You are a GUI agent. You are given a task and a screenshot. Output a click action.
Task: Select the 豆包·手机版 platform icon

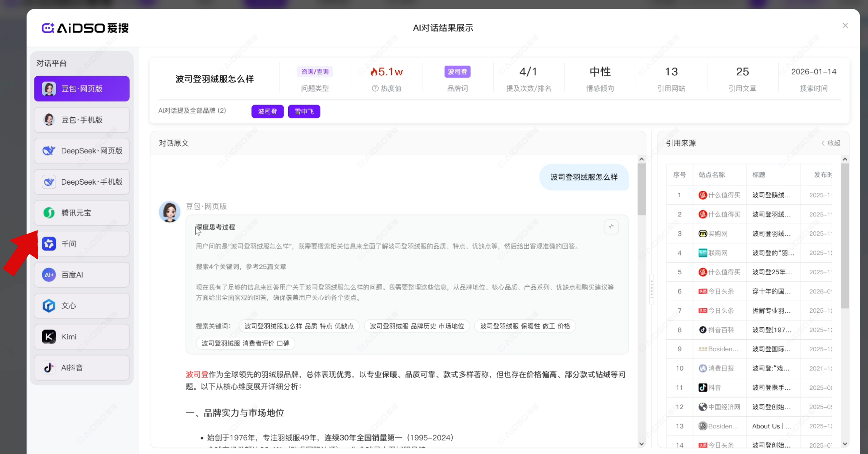pos(49,120)
